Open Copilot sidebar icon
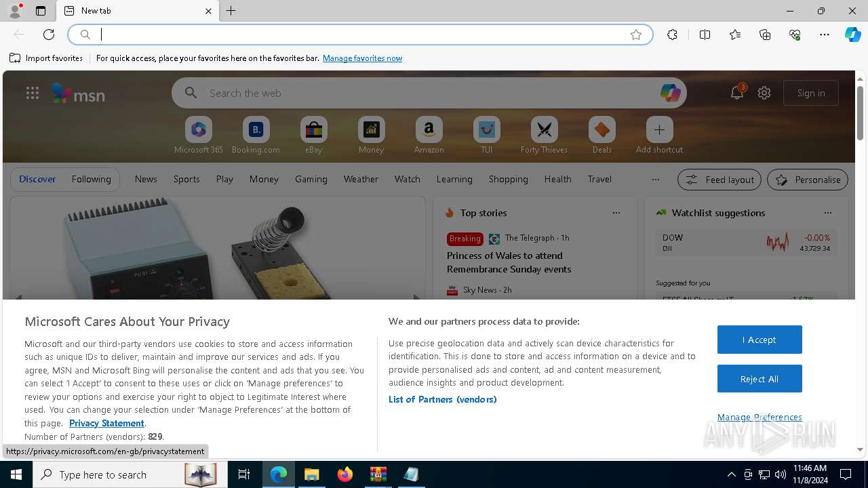This screenshot has height=488, width=868. click(852, 35)
